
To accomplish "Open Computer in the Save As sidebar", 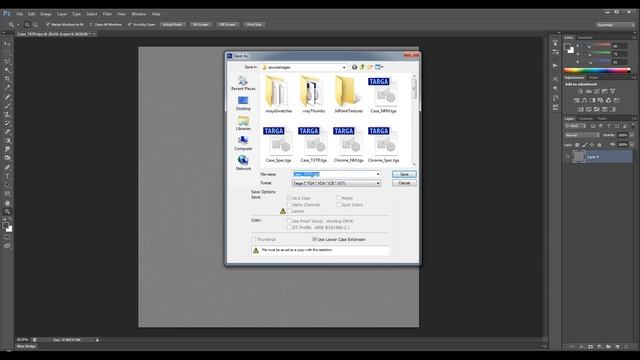I will click(243, 143).
